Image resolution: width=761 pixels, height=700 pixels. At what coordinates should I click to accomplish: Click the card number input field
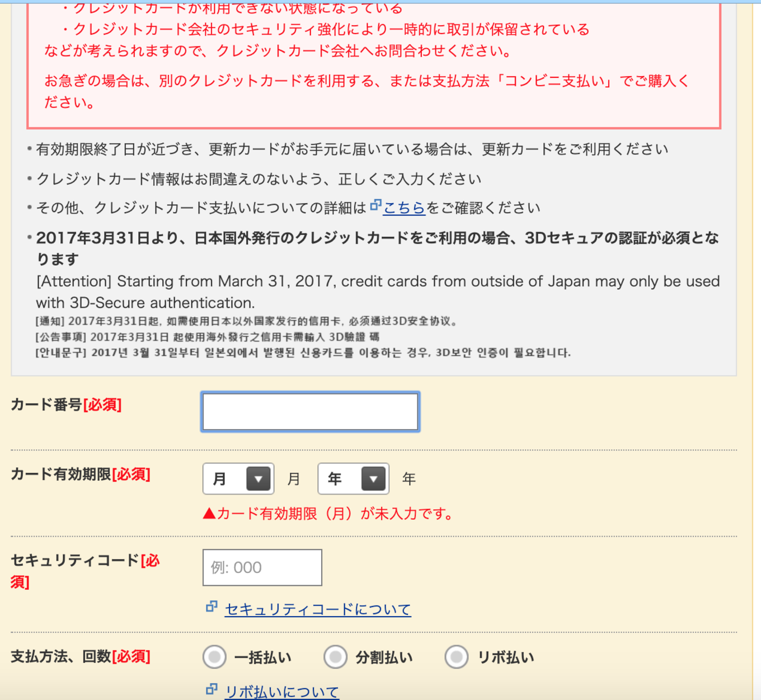tap(310, 412)
